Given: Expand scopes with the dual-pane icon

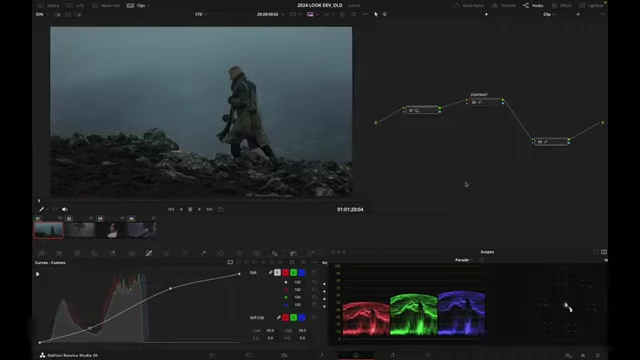Looking at the screenshot, I should pos(604,252).
